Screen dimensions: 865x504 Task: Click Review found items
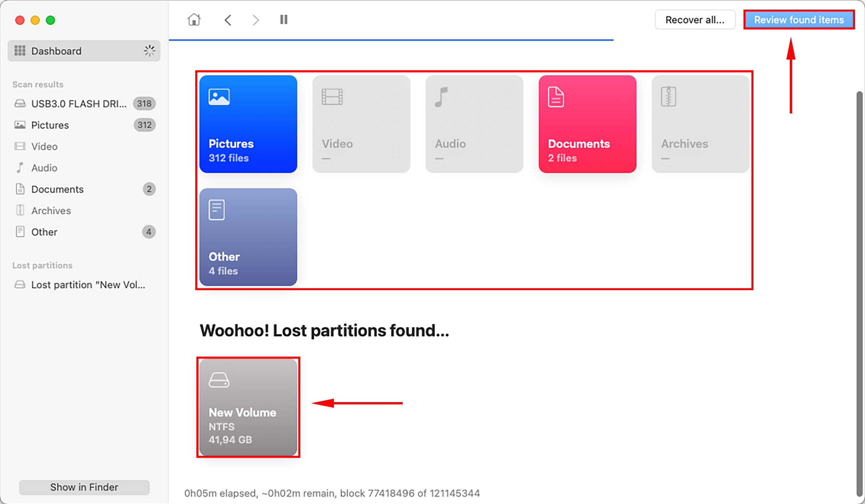799,19
